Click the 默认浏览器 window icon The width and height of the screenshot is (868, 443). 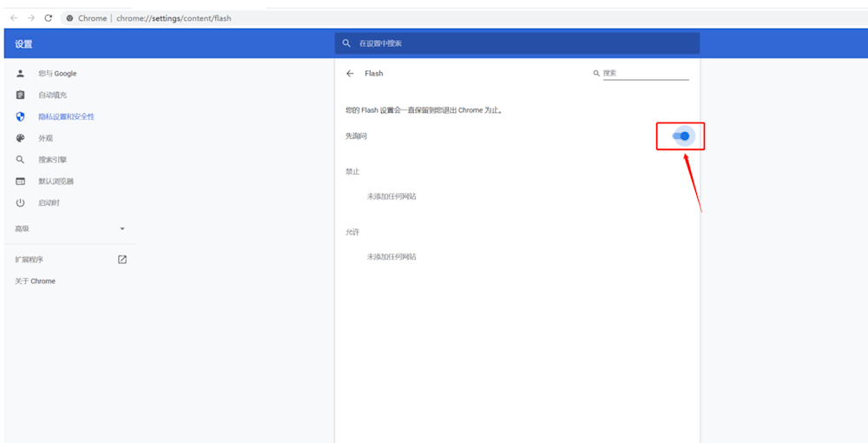(x=21, y=182)
